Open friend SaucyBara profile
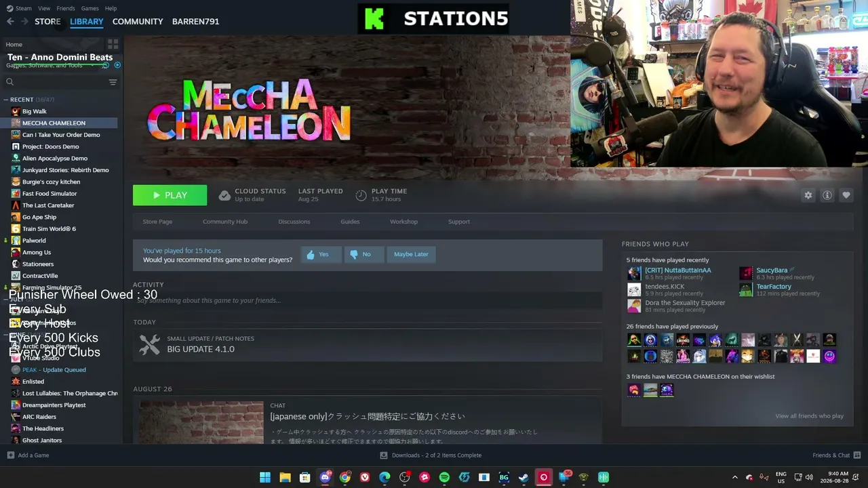Viewport: 868px width, 488px height. tap(772, 270)
